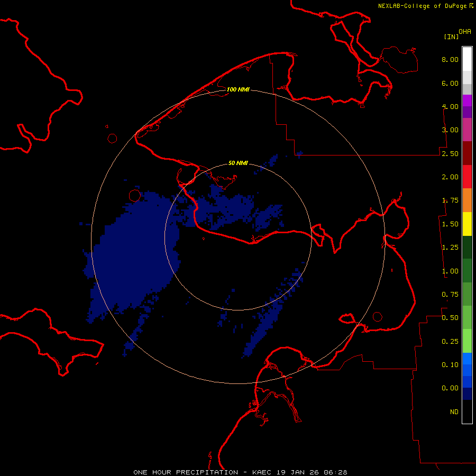The width and height of the screenshot is (476, 476).
Task: Select the 1.75 legend value
Action: click(x=450, y=200)
